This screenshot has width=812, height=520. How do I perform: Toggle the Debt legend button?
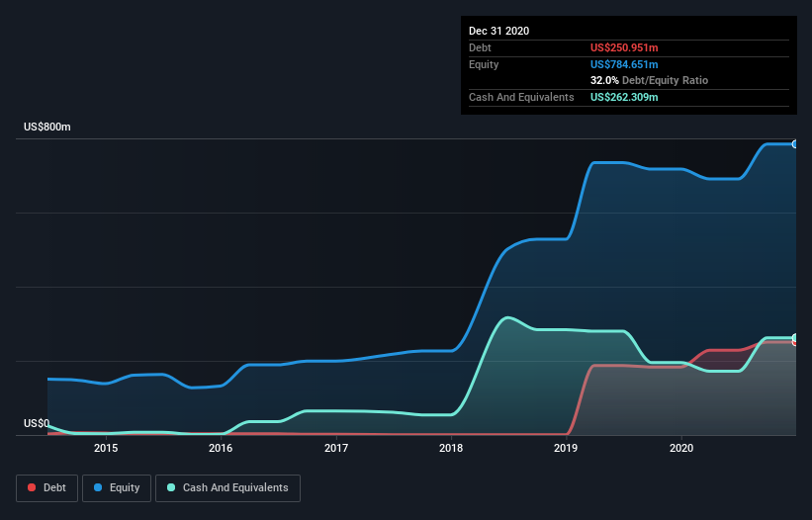tap(46, 488)
